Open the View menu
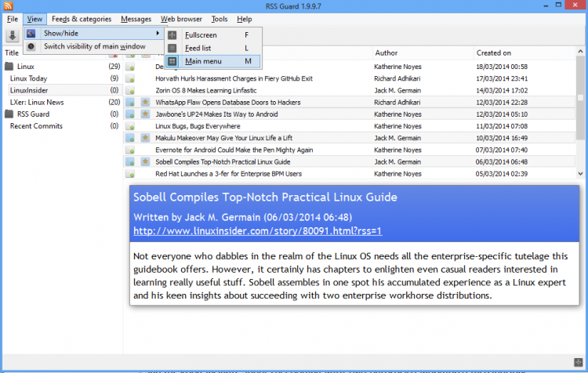588x373 pixels. pyautogui.click(x=34, y=19)
